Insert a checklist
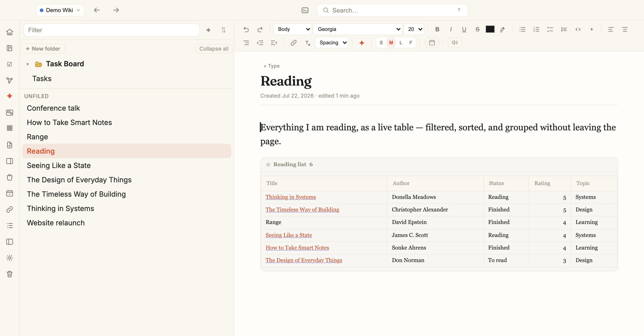Screen dimensions: 644x336 (550, 29)
